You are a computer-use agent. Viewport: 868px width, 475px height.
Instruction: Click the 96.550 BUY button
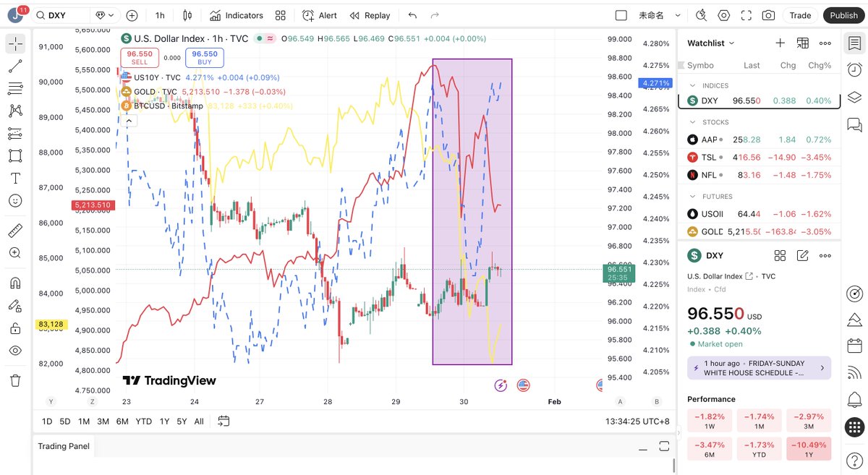point(205,58)
